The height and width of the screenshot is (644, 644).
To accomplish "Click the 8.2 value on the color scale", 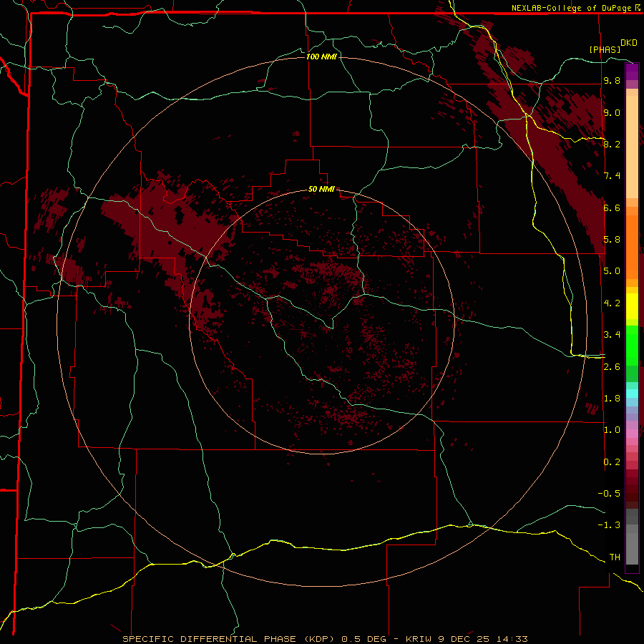I will [612, 144].
